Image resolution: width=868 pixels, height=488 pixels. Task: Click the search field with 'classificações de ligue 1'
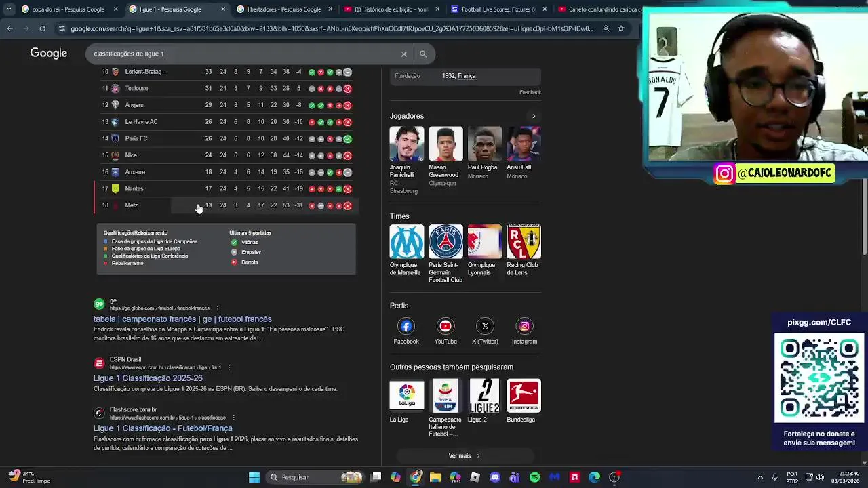[x=244, y=54]
